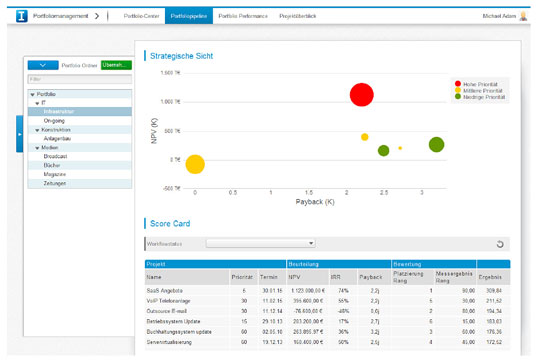
Task: Click the Portfoliomanagement breadcrumb label
Action: point(60,16)
